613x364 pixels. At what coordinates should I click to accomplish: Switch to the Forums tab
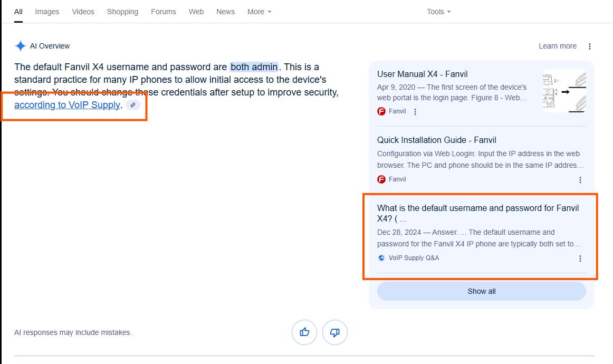click(x=164, y=12)
